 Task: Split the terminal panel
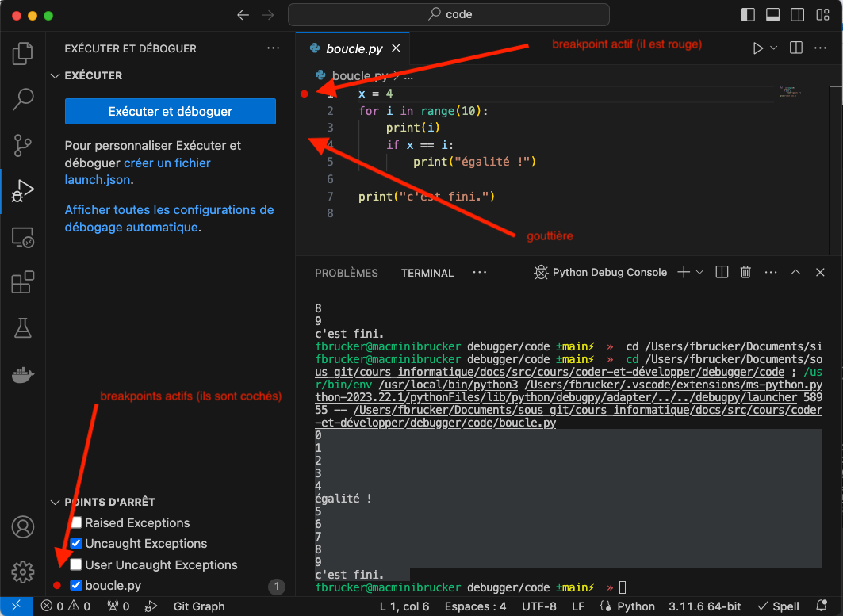[722, 272]
